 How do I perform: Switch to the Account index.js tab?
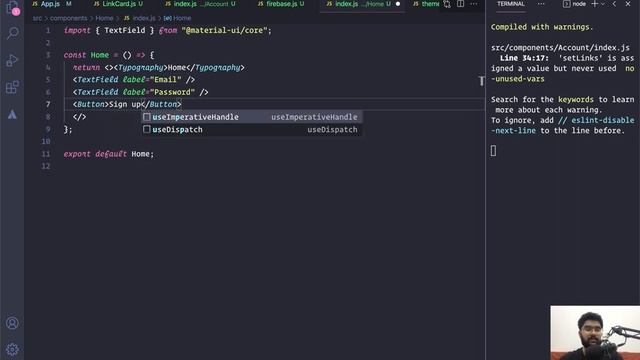(x=200, y=4)
